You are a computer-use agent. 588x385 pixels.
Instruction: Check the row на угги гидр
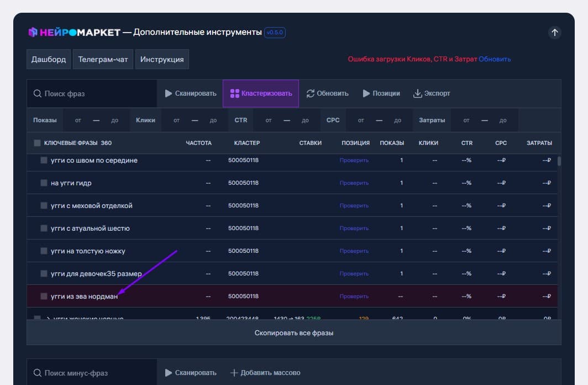pos(44,183)
